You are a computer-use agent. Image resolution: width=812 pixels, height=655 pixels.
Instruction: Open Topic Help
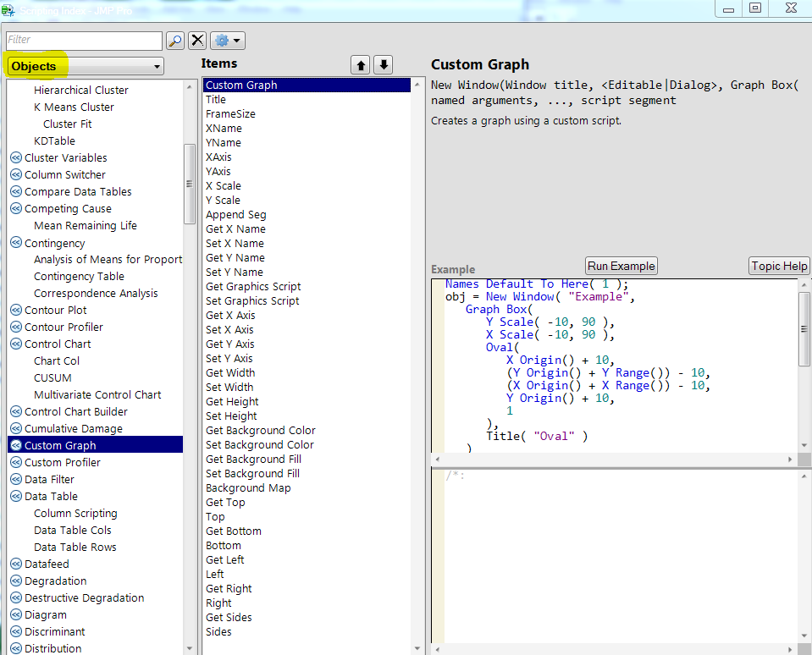[x=779, y=266]
